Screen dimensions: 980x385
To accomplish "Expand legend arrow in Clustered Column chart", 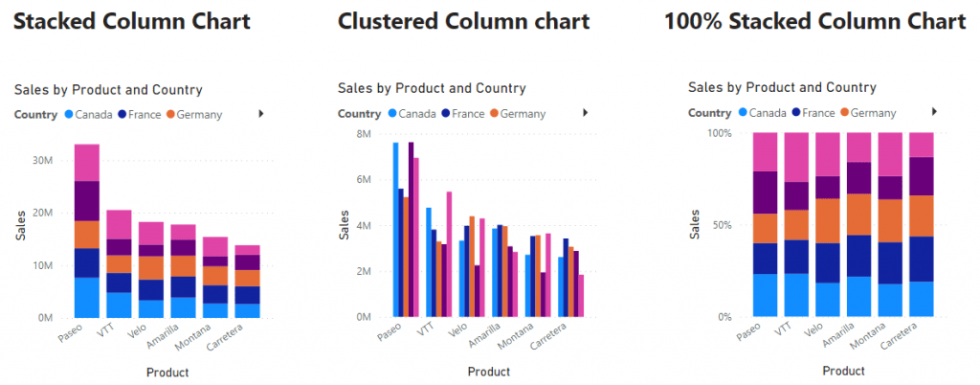I will pos(586,112).
